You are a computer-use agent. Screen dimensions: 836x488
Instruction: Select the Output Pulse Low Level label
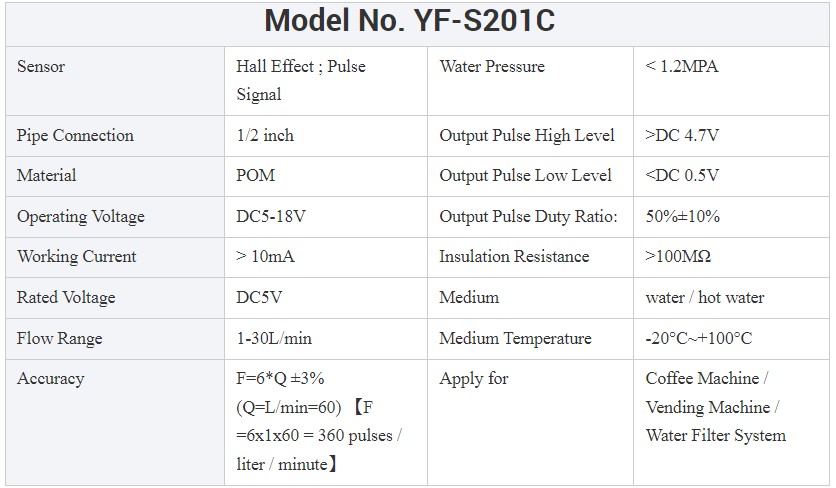(525, 176)
